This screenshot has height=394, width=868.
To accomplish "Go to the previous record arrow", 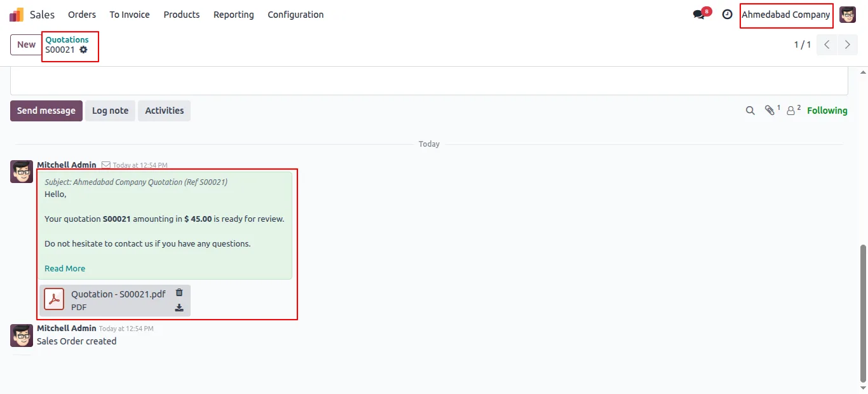I will click(x=827, y=44).
